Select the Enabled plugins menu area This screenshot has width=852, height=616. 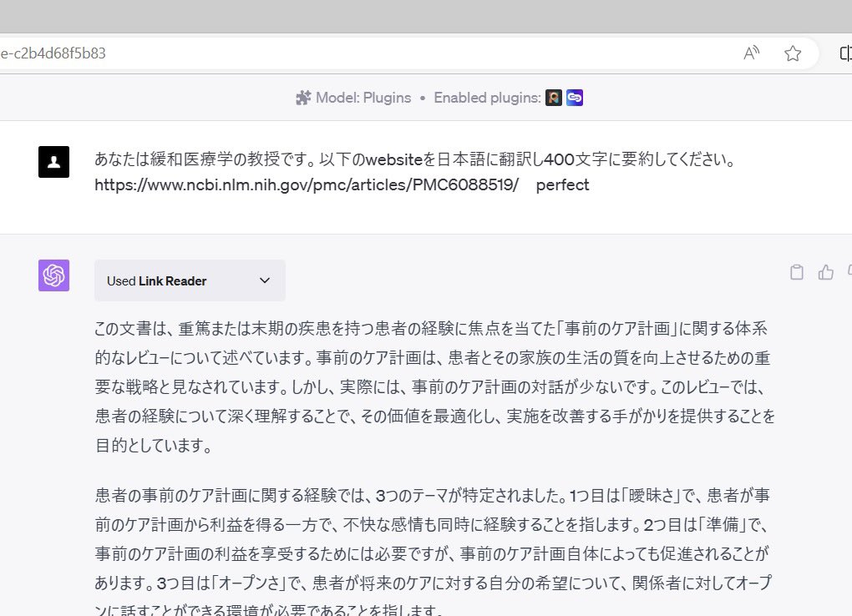point(487,98)
